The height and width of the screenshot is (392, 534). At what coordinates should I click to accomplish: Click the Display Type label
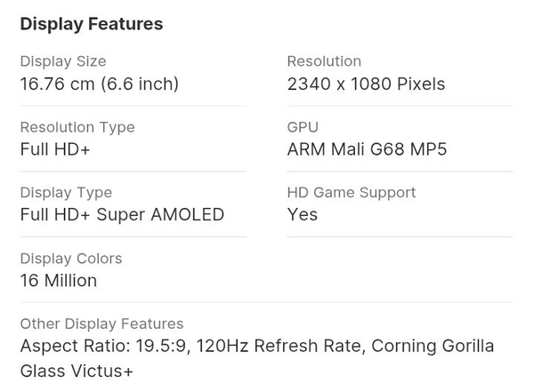tap(66, 193)
